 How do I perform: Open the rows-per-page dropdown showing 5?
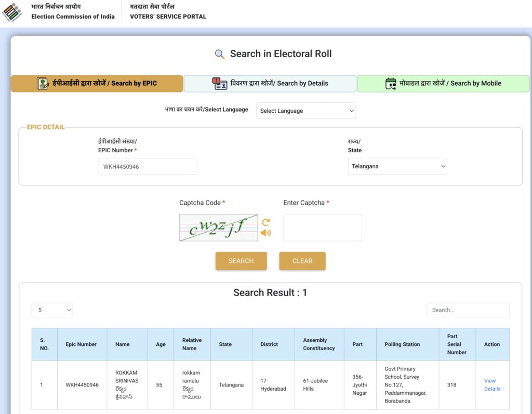[52, 310]
